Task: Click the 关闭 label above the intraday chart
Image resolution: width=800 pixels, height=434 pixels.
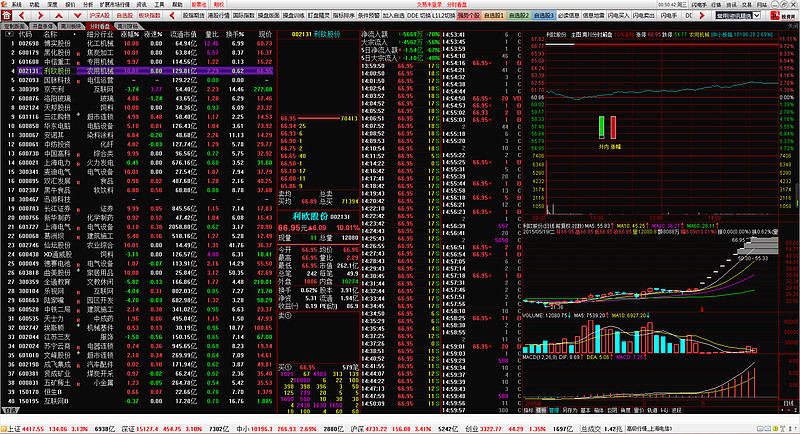Action: click(792, 27)
